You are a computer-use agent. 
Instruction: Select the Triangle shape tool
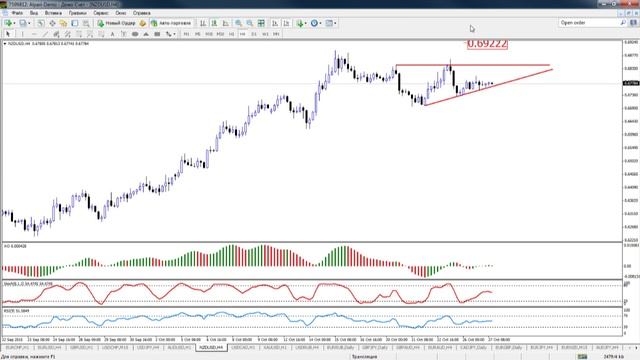pos(146,34)
